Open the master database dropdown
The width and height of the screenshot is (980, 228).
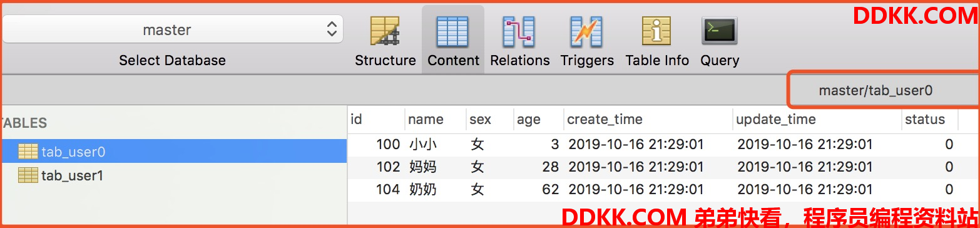(173, 29)
